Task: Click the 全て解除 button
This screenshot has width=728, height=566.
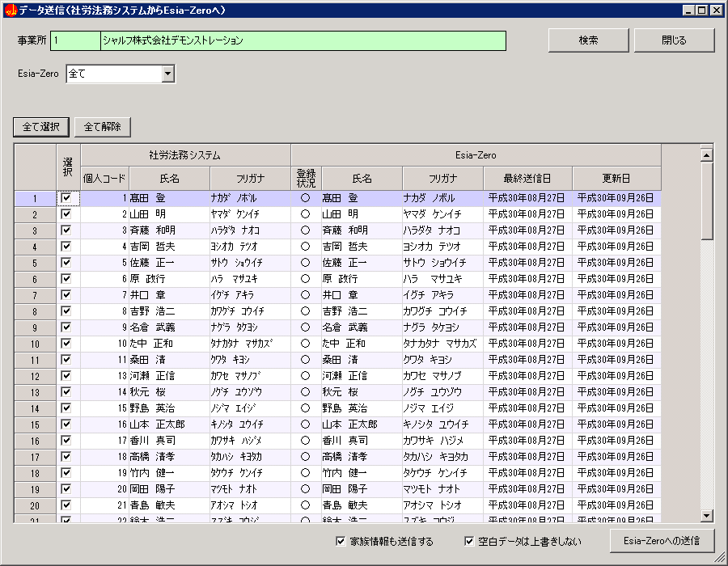Action: [x=103, y=127]
